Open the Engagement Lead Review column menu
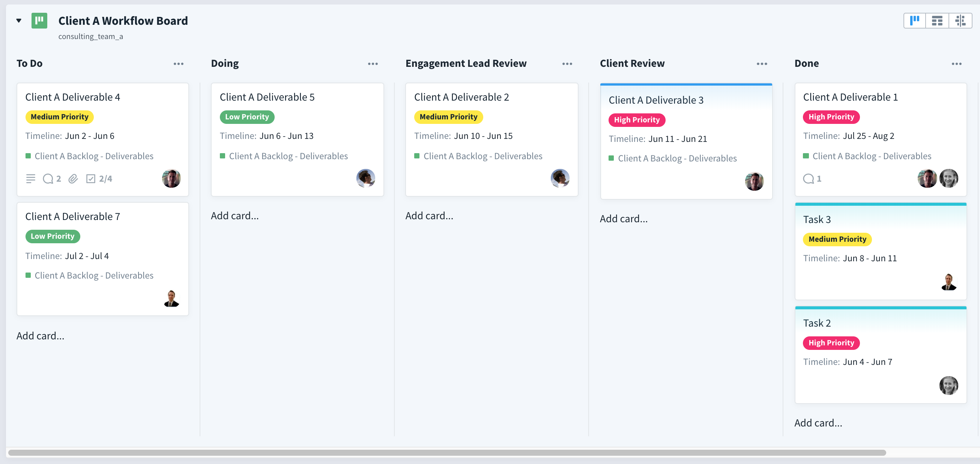The image size is (980, 464). pyautogui.click(x=567, y=63)
